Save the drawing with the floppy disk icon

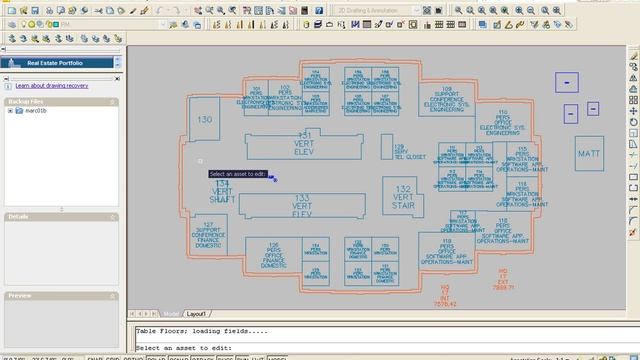[x=35, y=10]
